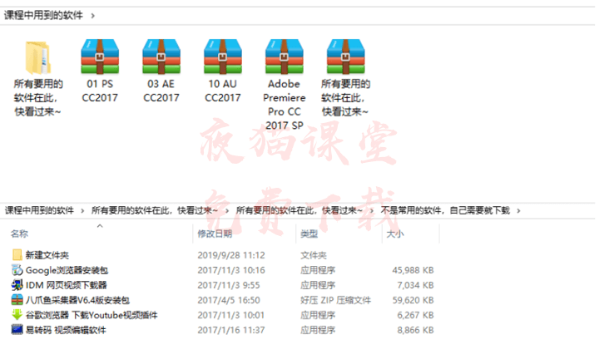Click date 2019/9/28 11:12
The image size is (599, 364).
pos(231,255)
